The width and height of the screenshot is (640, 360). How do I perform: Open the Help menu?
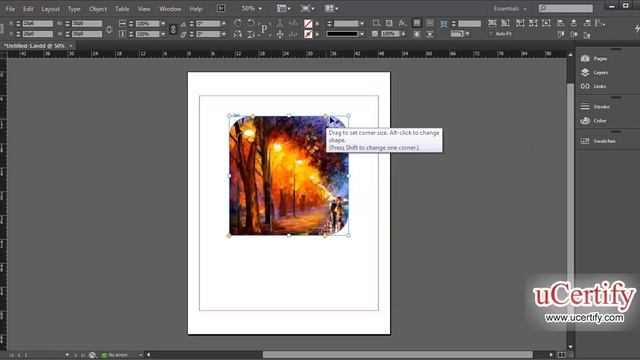tap(196, 9)
